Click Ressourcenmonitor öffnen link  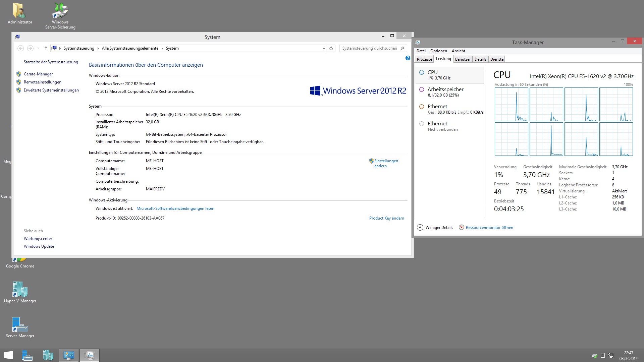489,228
